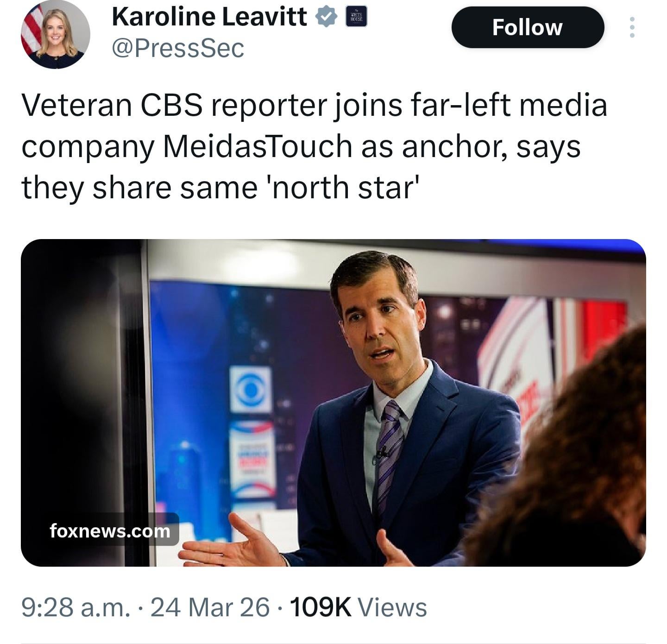Click the 24 Mar 26 post date
The width and height of the screenshot is (667, 644).
209,607
